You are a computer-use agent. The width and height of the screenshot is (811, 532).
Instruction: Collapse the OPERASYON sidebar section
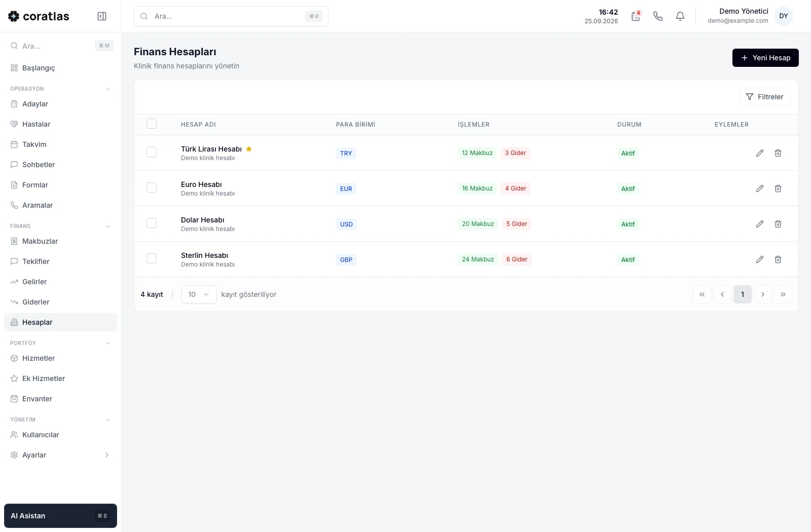(108, 89)
